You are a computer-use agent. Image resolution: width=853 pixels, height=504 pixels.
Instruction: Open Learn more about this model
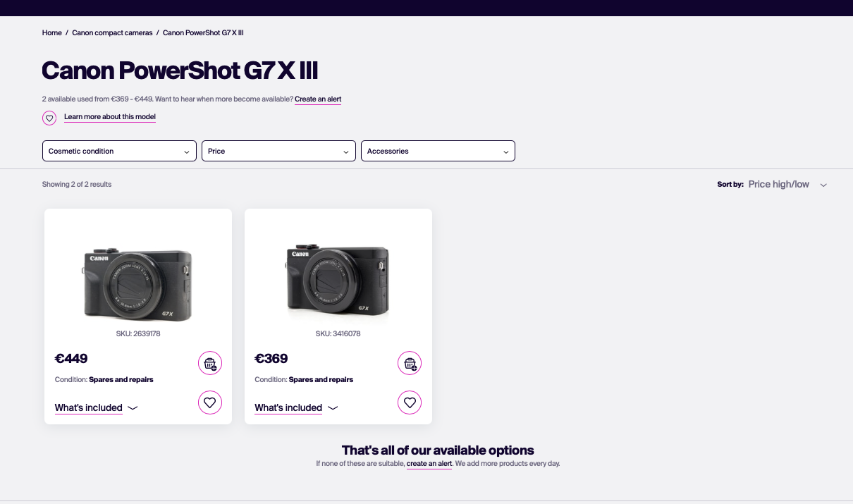click(x=110, y=117)
